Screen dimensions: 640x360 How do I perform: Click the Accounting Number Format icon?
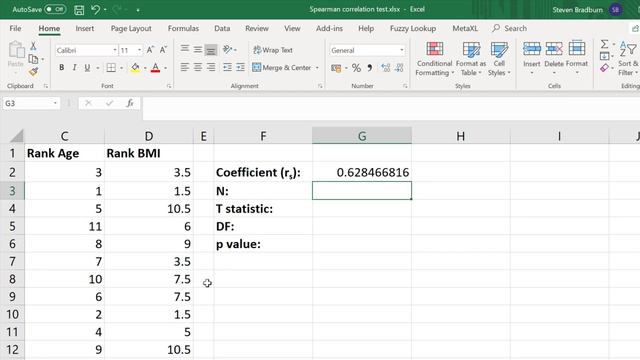click(336, 68)
